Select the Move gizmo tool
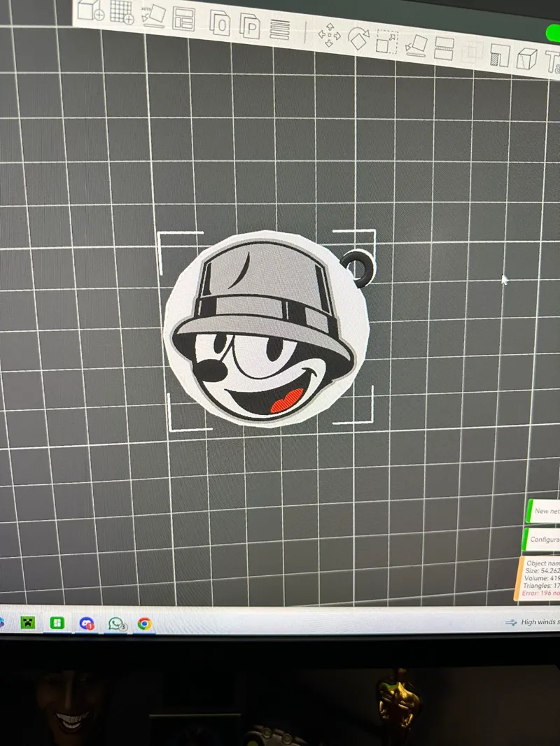The image size is (560, 746). (x=329, y=36)
